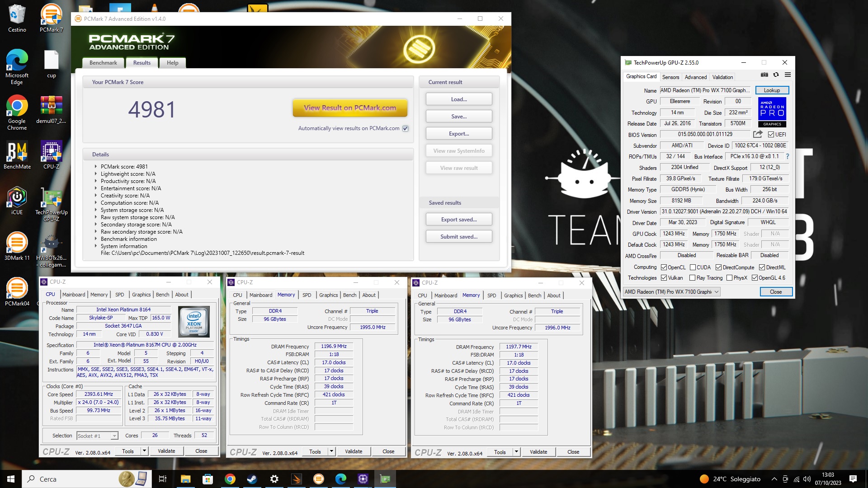Open the GPU selection dropdown in GPU-Z
Image resolution: width=868 pixels, height=488 pixels.
[671, 292]
